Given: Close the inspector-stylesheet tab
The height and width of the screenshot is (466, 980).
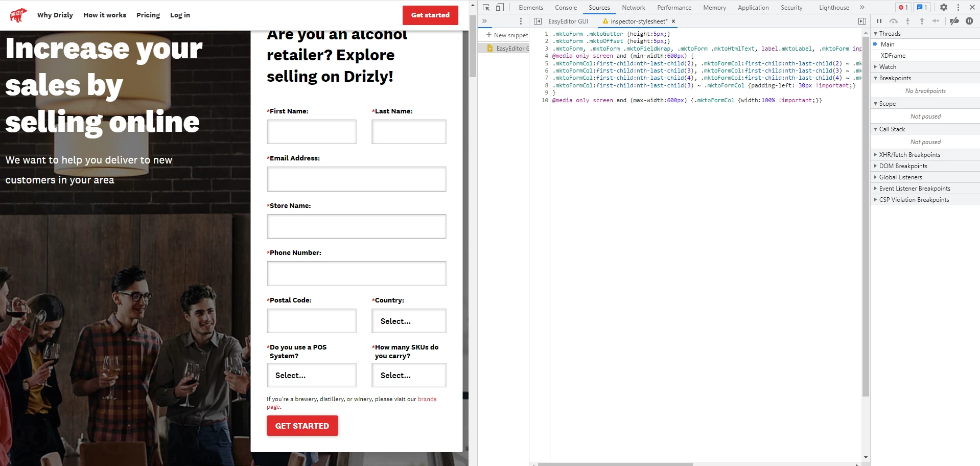Looking at the screenshot, I should click(673, 21).
